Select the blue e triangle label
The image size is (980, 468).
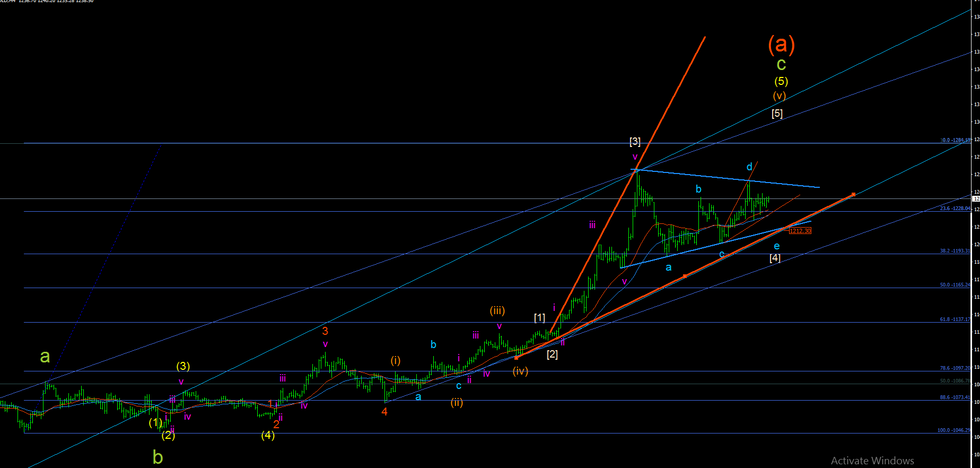[x=777, y=246]
